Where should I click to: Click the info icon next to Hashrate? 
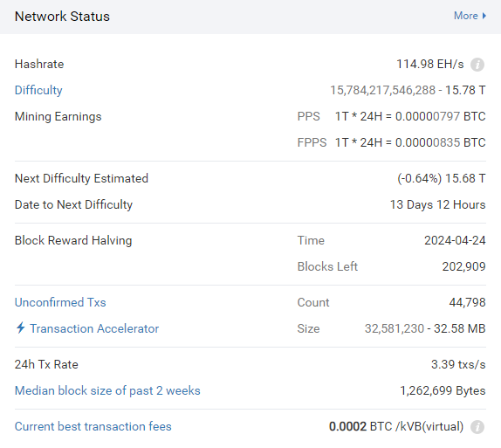point(477,65)
